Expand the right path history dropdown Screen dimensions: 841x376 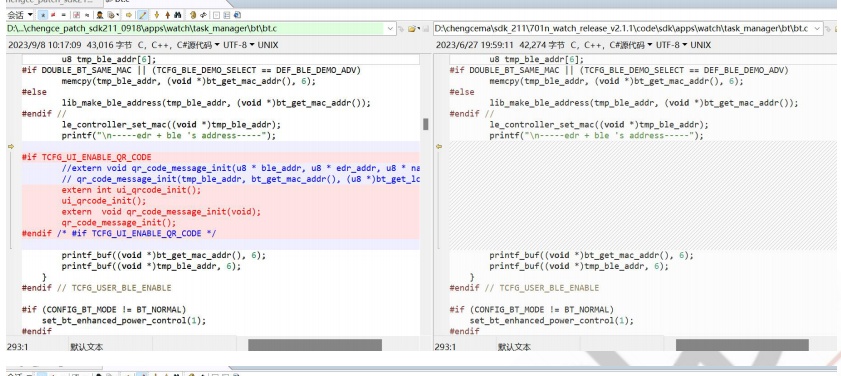point(817,28)
